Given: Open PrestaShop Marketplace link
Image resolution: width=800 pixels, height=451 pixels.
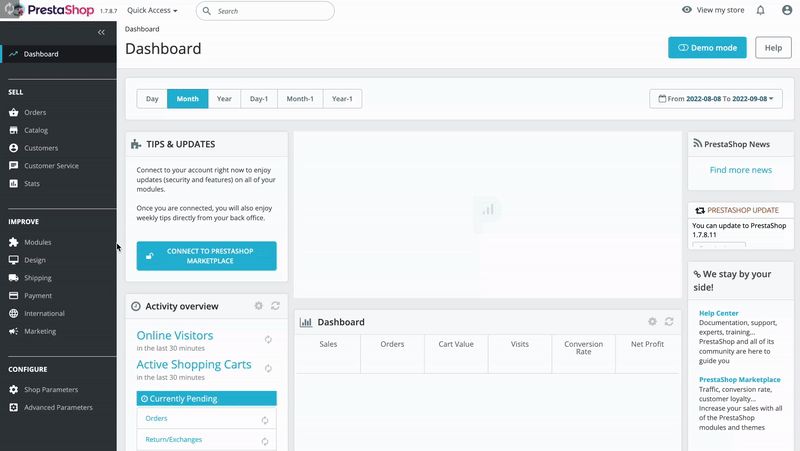Looking at the screenshot, I should point(739,380).
